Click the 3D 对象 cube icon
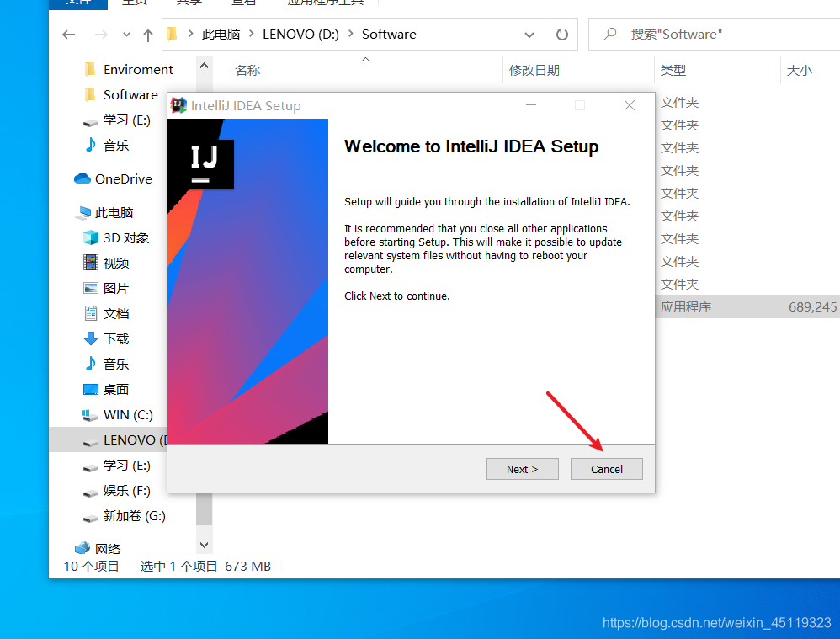Screen dimensions: 840x639 click(x=91, y=237)
